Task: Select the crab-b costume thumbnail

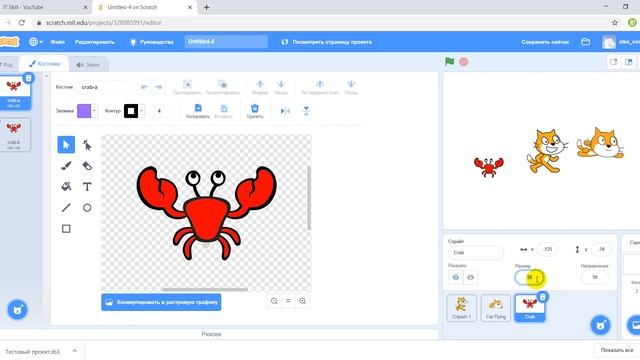Action: pyautogui.click(x=14, y=135)
